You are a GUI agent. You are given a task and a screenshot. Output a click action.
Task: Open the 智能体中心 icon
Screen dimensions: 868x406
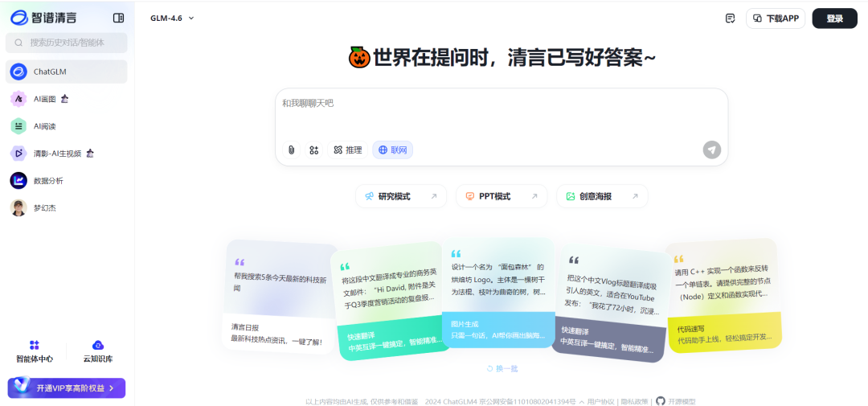click(35, 345)
